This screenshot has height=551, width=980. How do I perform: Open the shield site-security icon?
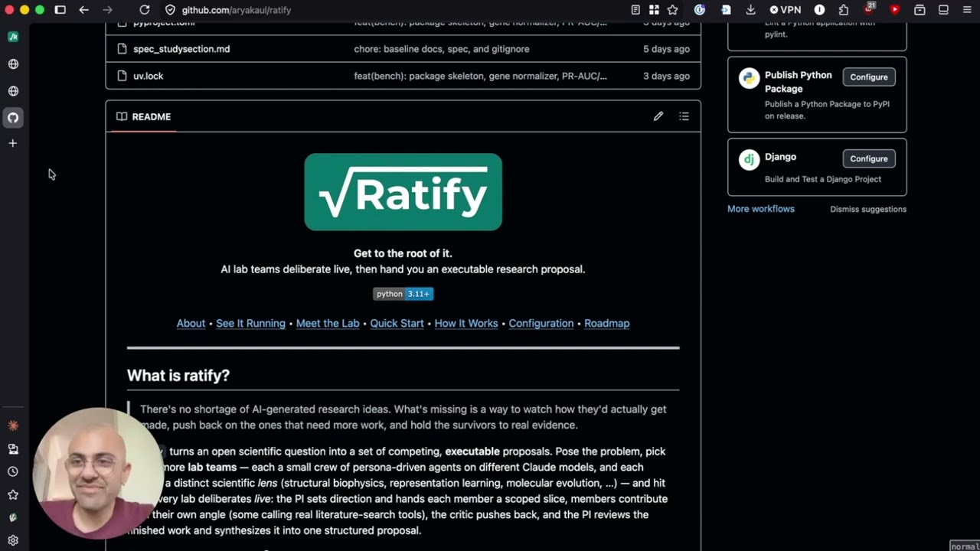(170, 10)
